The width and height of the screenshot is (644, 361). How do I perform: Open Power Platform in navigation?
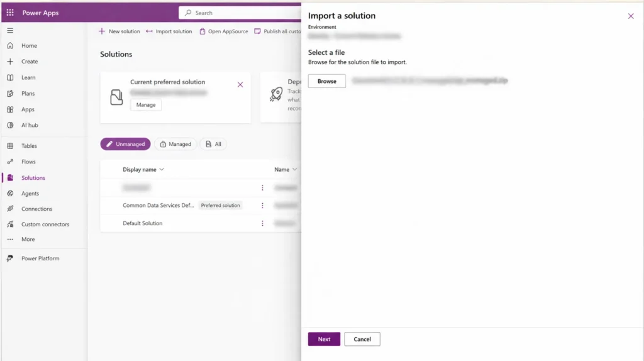pos(40,258)
